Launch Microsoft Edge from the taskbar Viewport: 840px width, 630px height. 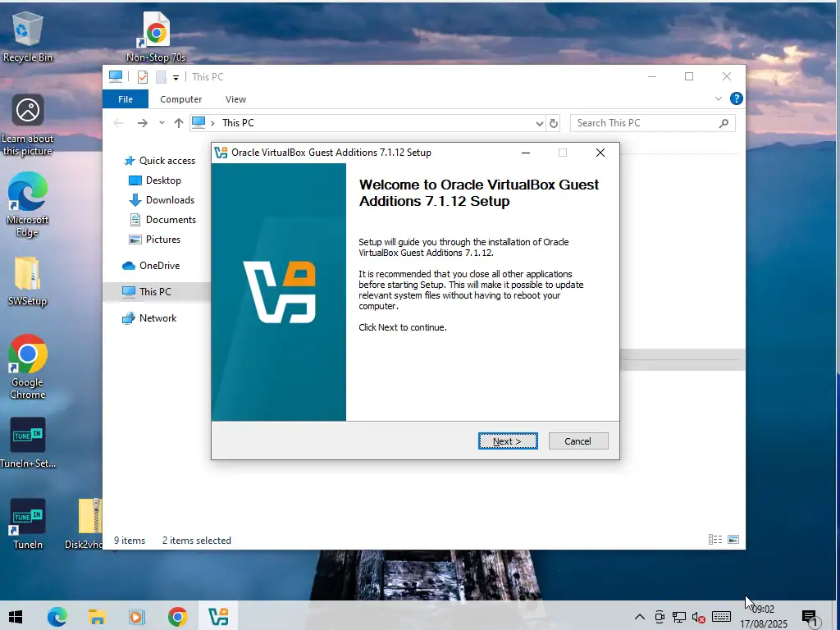[57, 617]
